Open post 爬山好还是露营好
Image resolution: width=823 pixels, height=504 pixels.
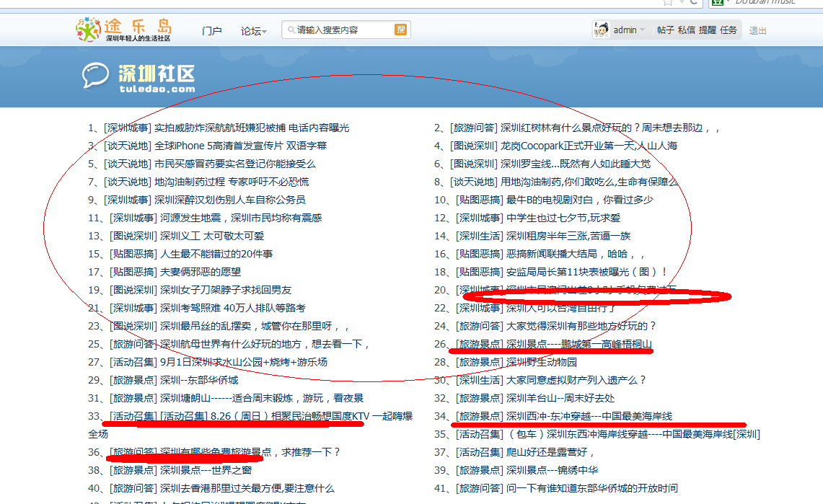coord(550,452)
